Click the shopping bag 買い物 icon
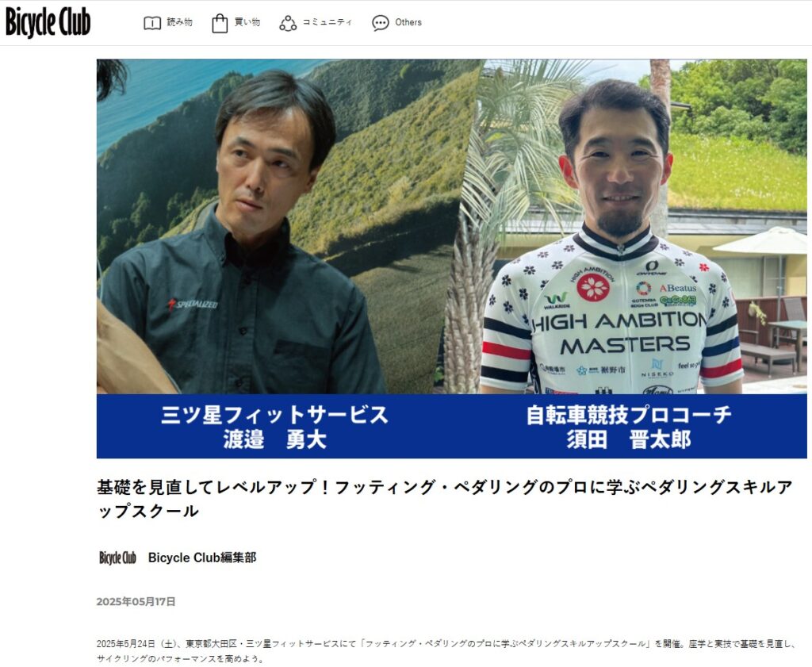The height and width of the screenshot is (667, 812). [x=220, y=23]
